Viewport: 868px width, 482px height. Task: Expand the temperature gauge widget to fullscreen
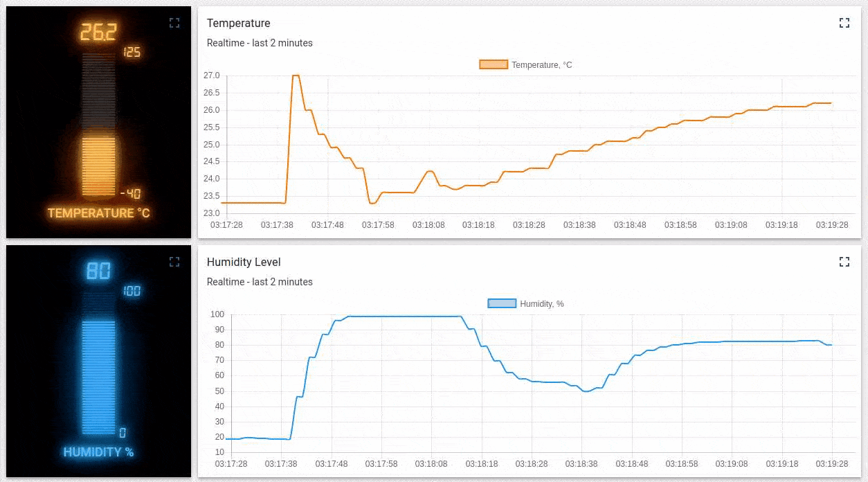pos(174,23)
